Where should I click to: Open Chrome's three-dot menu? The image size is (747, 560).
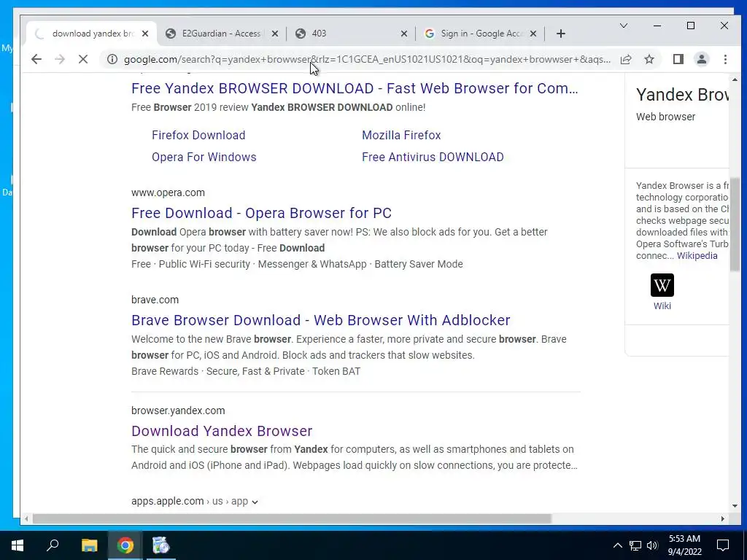pos(725,59)
